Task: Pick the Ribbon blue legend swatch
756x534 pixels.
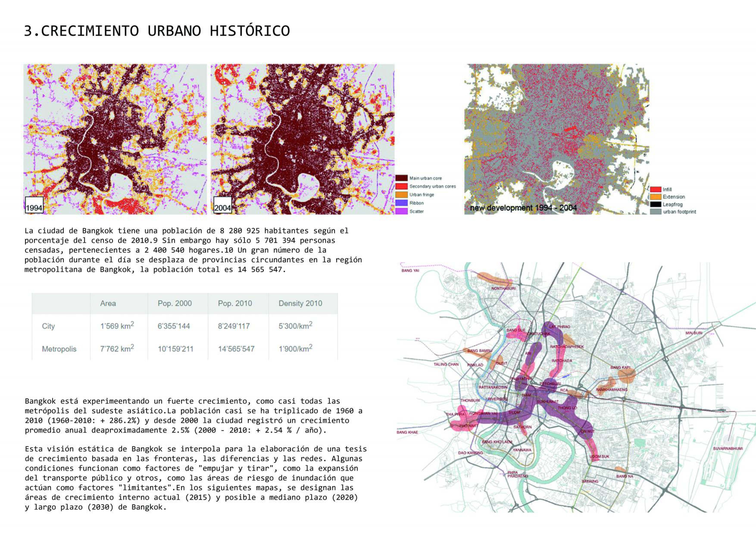Action: (x=401, y=203)
